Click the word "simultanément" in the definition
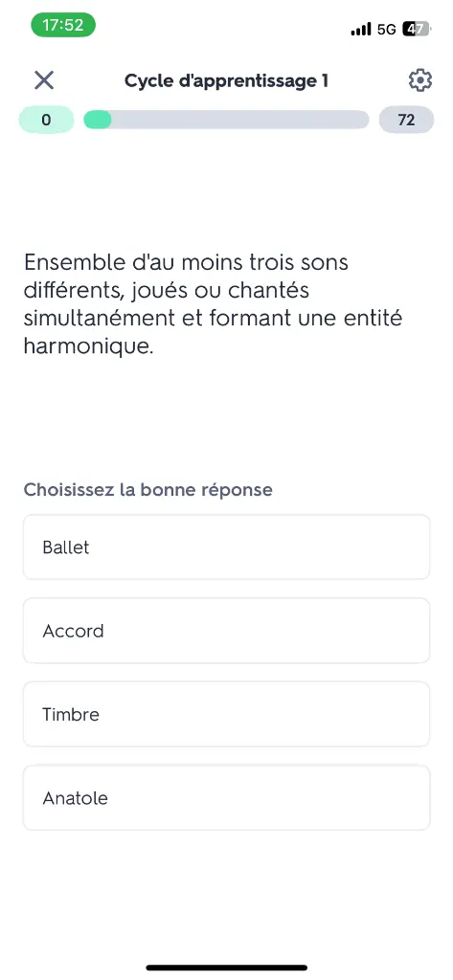The width and height of the screenshot is (453, 980). [x=100, y=318]
